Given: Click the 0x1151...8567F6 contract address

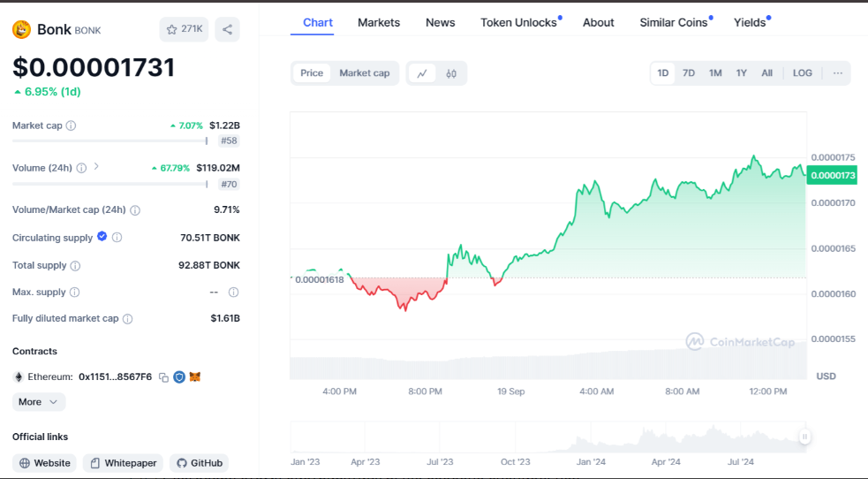Looking at the screenshot, I should (115, 377).
